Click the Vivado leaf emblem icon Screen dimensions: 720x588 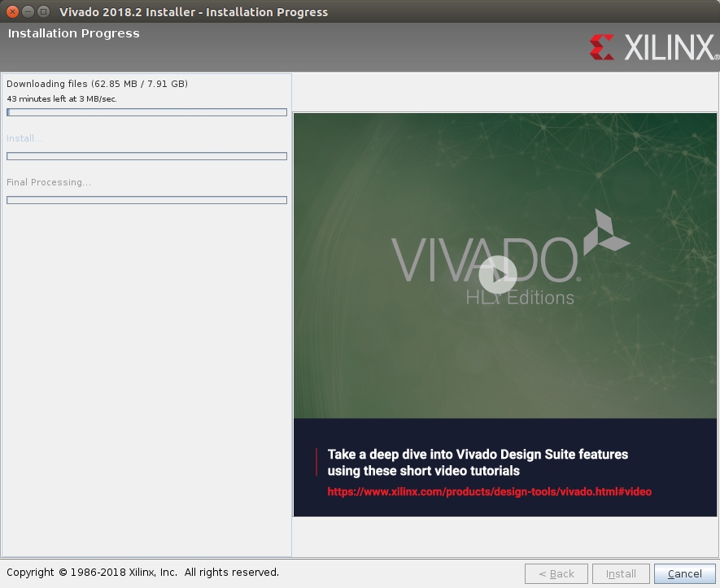click(606, 231)
